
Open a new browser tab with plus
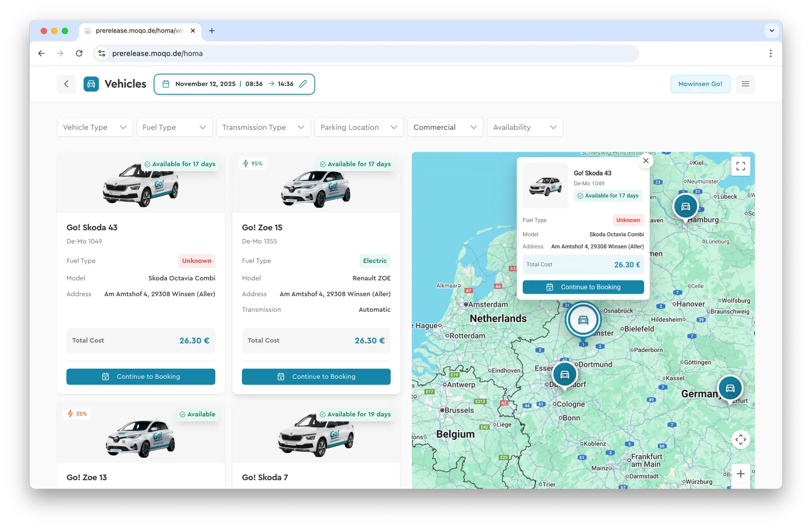(x=212, y=31)
